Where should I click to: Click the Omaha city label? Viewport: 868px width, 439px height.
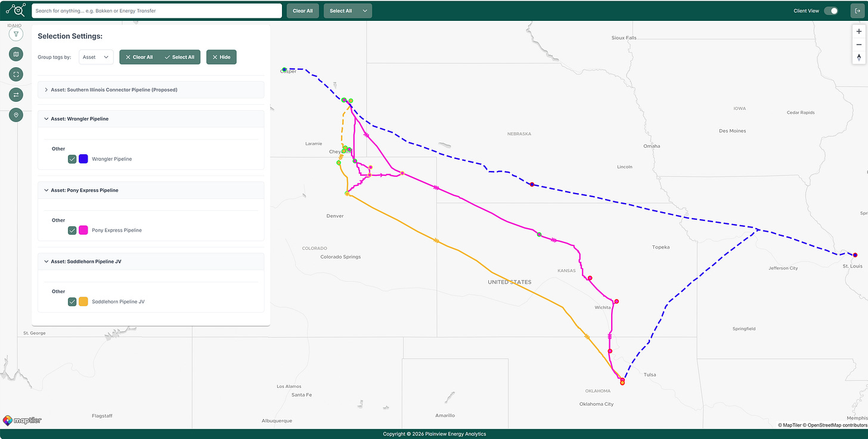[652, 146]
